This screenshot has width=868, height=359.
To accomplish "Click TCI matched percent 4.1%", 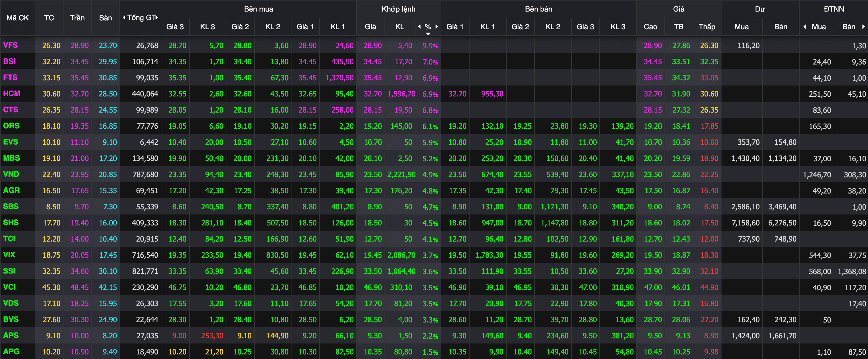I will [x=430, y=239].
